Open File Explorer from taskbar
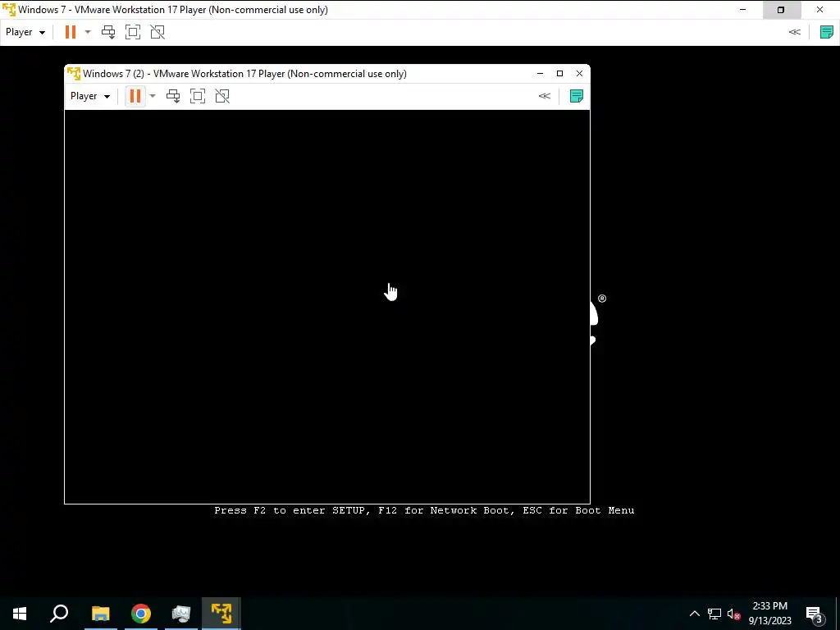Viewport: 840px width, 630px height. tap(100, 614)
